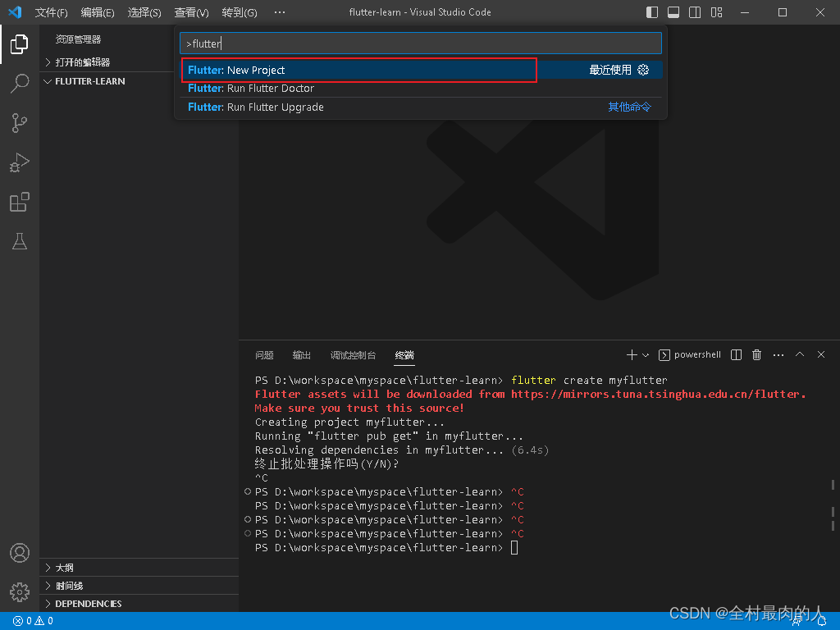Screen dimensions: 840x630
Task: Click '终止批处理操作吗(Y/N)?' terminal line
Action: (326, 464)
